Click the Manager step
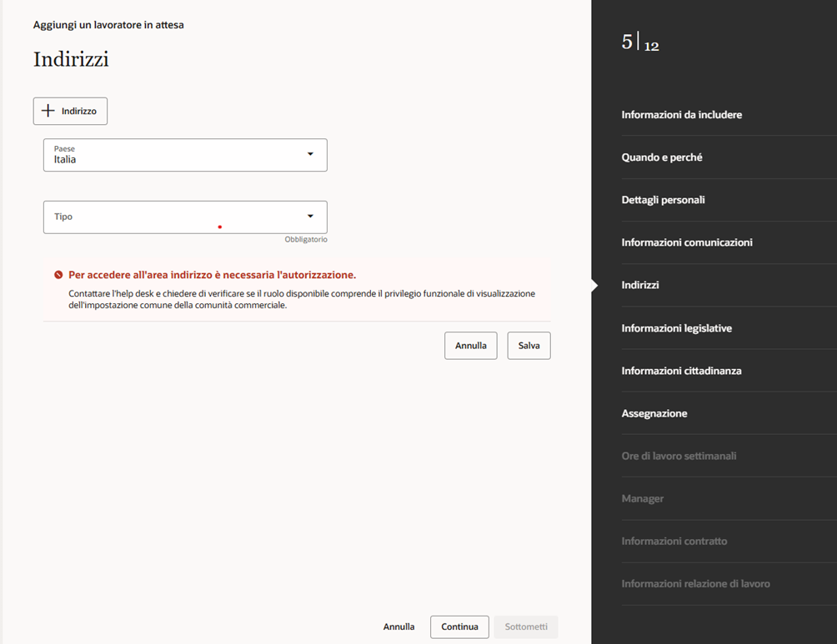This screenshot has width=837, height=644. point(642,498)
